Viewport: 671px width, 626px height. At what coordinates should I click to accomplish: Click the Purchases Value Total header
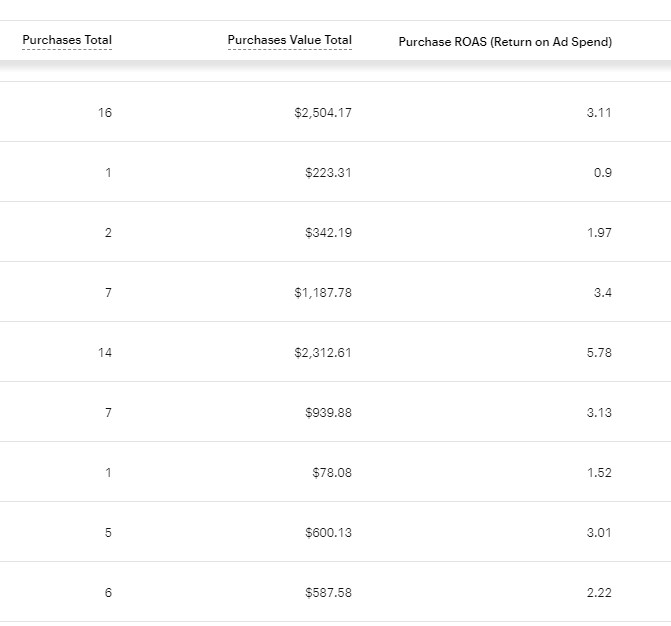tap(289, 41)
